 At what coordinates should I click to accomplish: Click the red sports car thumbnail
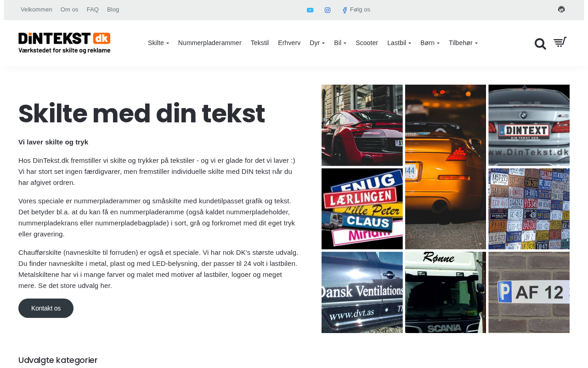[x=362, y=125]
